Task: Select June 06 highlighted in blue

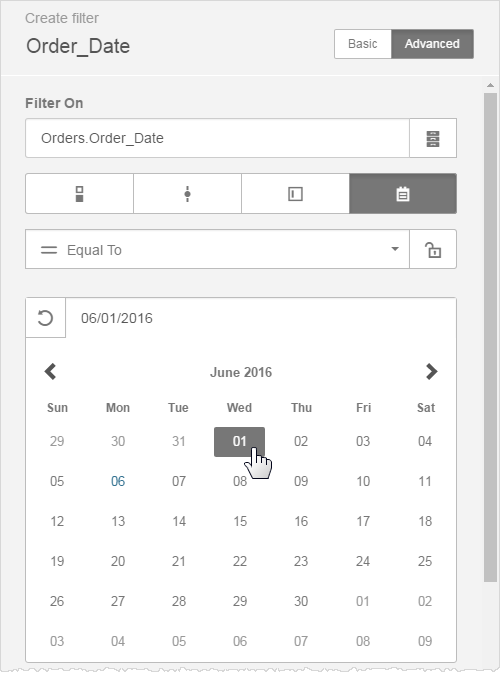Action: [118, 481]
